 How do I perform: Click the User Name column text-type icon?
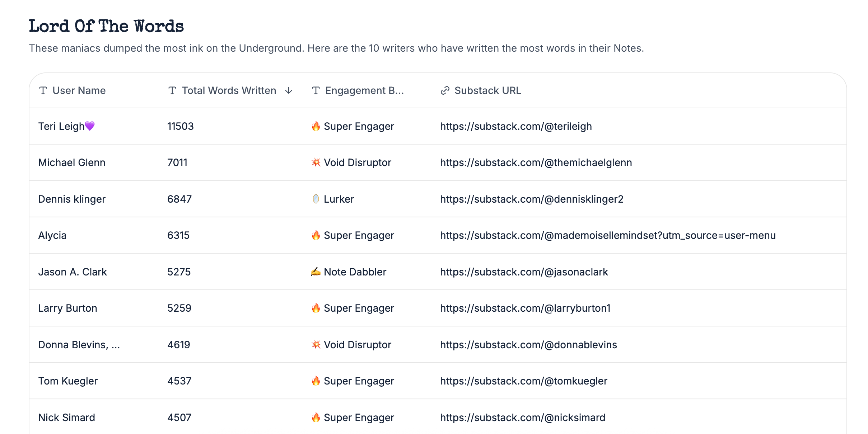pos(43,90)
